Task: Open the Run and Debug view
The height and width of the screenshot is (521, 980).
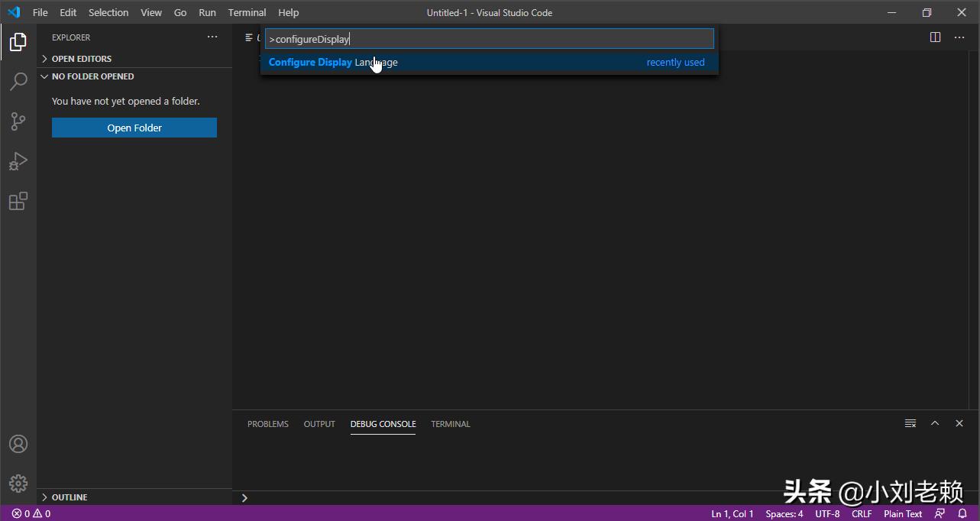Action: 18,160
